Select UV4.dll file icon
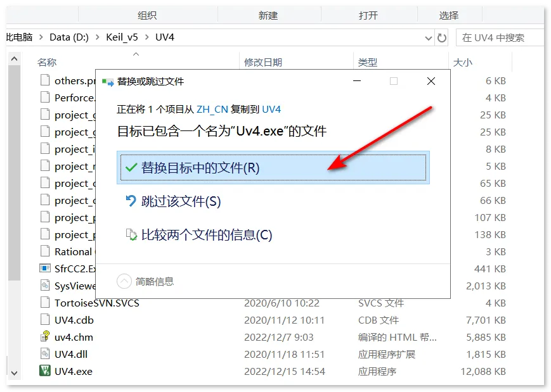Viewport: 551px width, 392px height. click(x=45, y=354)
